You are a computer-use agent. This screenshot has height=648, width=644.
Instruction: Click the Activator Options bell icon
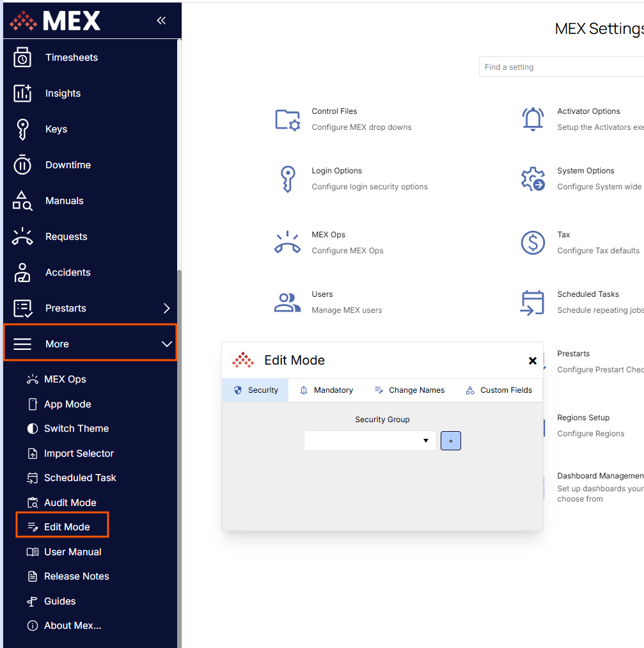pyautogui.click(x=533, y=119)
